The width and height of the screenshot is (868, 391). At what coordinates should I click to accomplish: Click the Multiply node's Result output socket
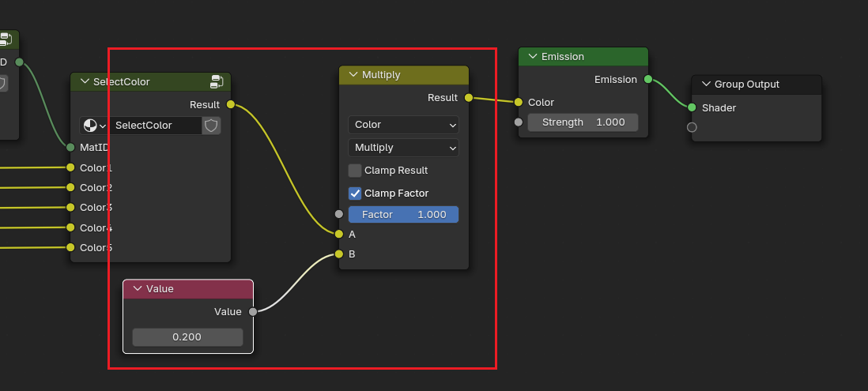(469, 98)
